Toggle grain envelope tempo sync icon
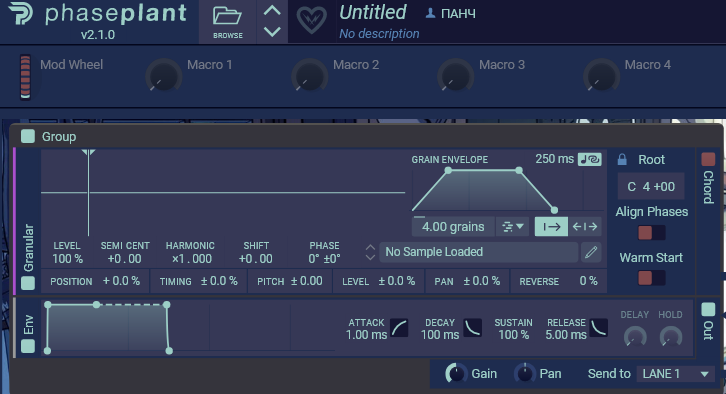726x394 pixels. coord(589,159)
